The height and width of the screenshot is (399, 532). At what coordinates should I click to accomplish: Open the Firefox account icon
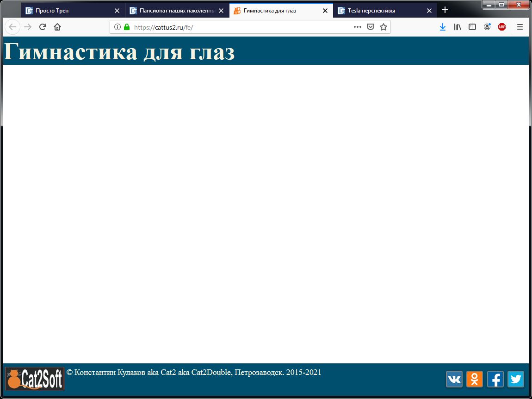(487, 27)
